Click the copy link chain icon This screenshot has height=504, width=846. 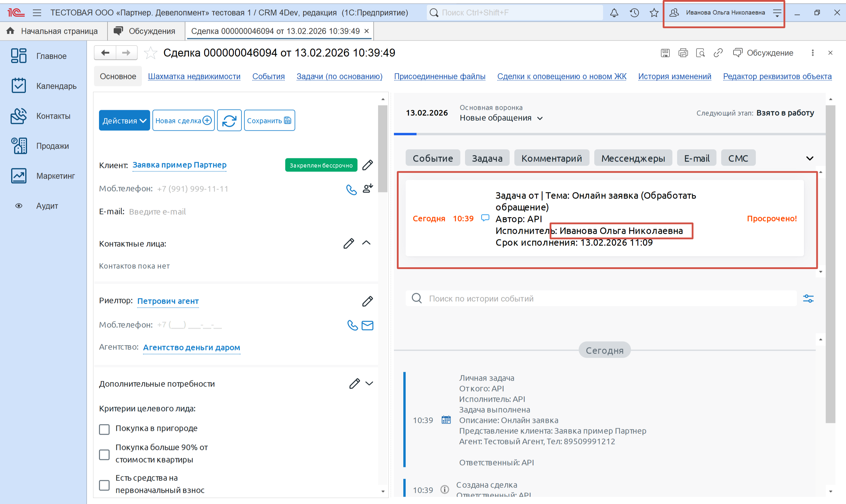tap(718, 53)
